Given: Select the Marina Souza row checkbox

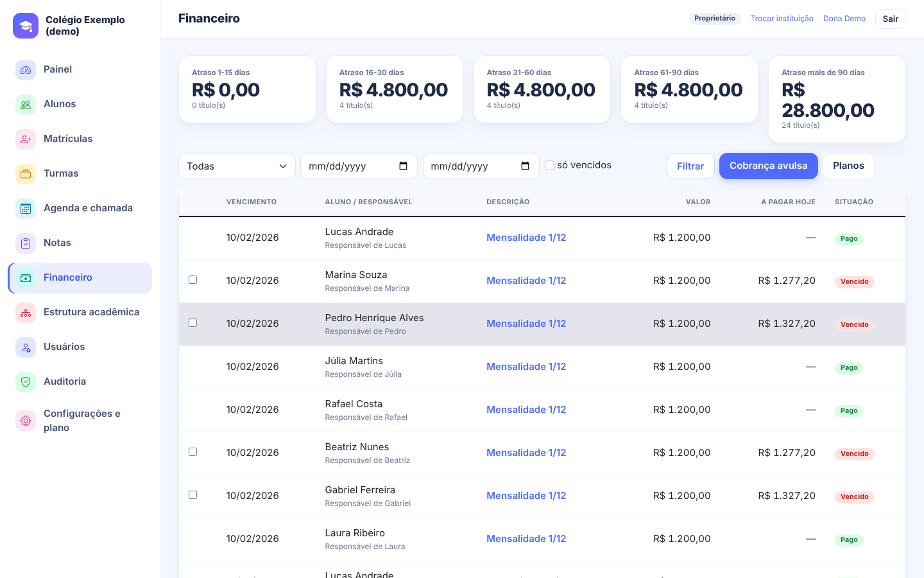Looking at the screenshot, I should [x=193, y=279].
